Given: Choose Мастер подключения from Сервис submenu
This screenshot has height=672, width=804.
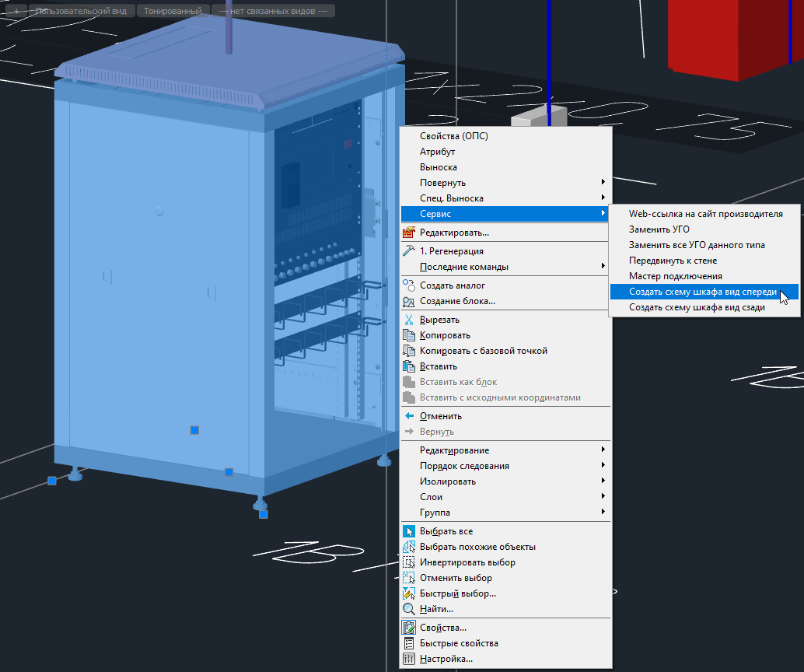Looking at the screenshot, I should coord(675,276).
